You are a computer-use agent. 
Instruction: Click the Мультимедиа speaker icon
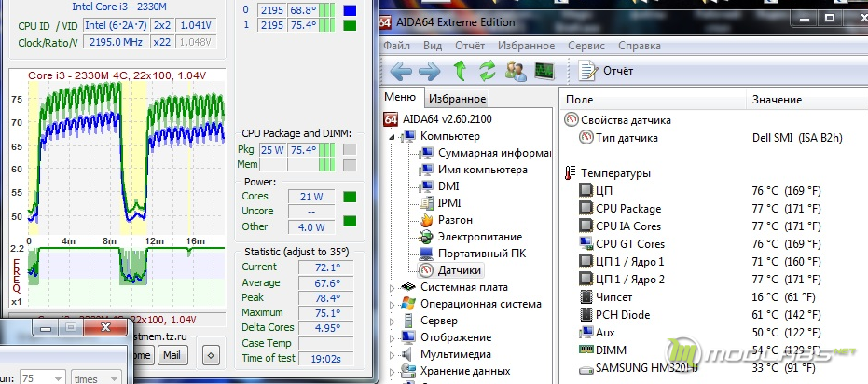tap(407, 354)
